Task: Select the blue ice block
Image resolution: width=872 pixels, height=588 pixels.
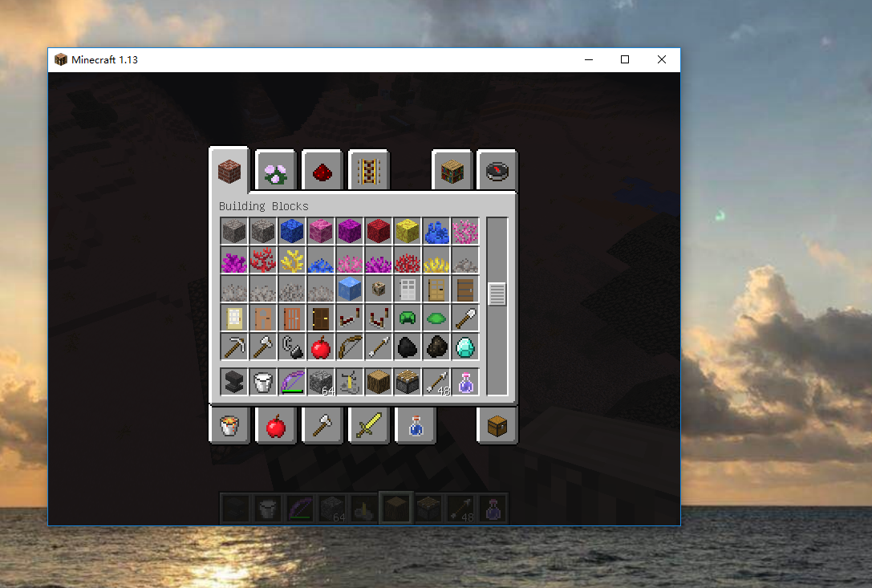Action: [x=350, y=289]
